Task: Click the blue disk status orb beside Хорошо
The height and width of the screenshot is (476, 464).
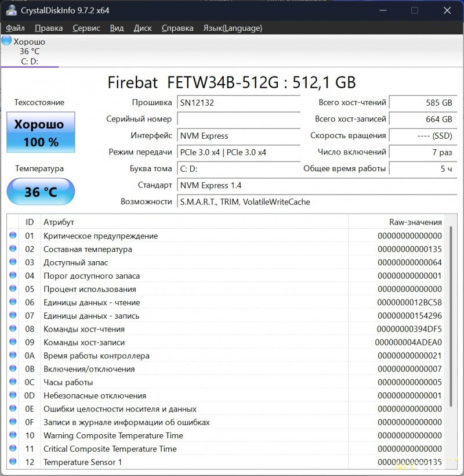Action: pyautogui.click(x=6, y=40)
